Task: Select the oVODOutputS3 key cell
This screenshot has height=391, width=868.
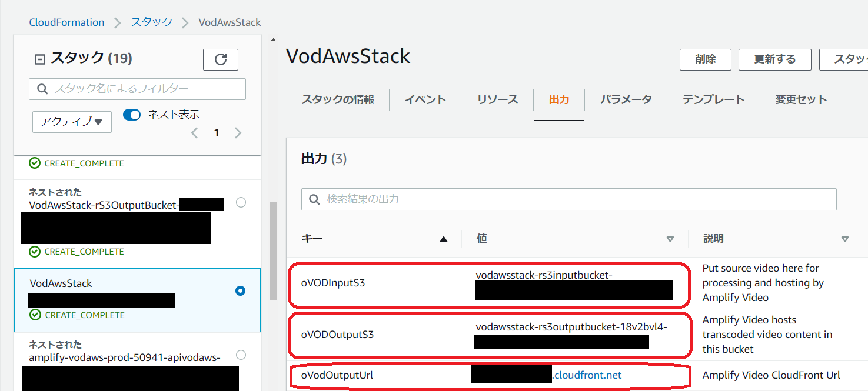Action: tap(337, 335)
